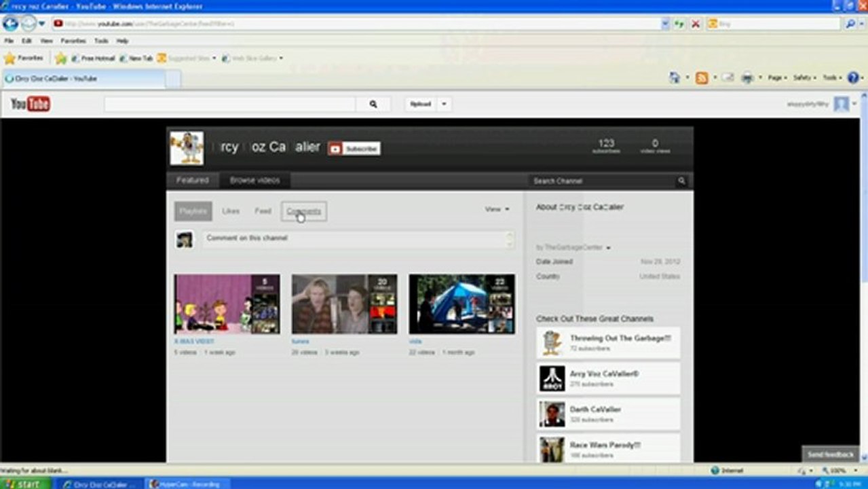This screenshot has width=868, height=489.
Task: Open the Tools menu in menu bar
Action: (101, 41)
